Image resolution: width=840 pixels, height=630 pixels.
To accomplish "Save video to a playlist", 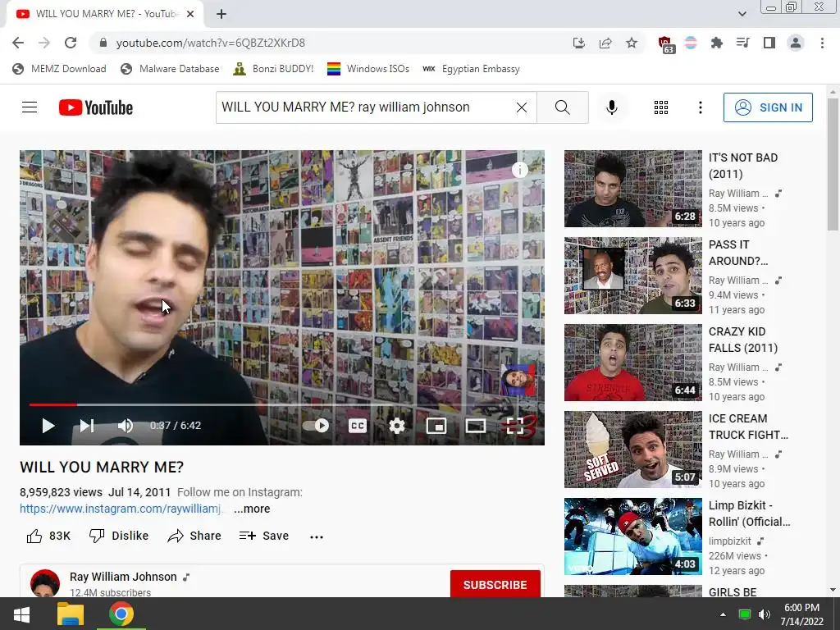I will coord(264,536).
